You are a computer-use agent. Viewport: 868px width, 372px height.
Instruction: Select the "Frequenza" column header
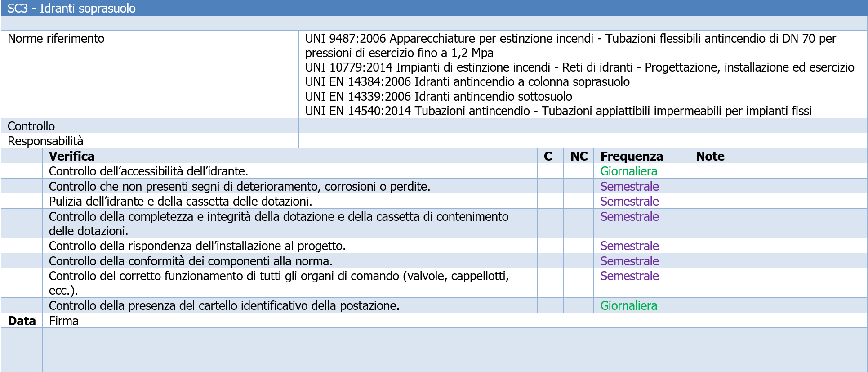pyautogui.click(x=632, y=156)
